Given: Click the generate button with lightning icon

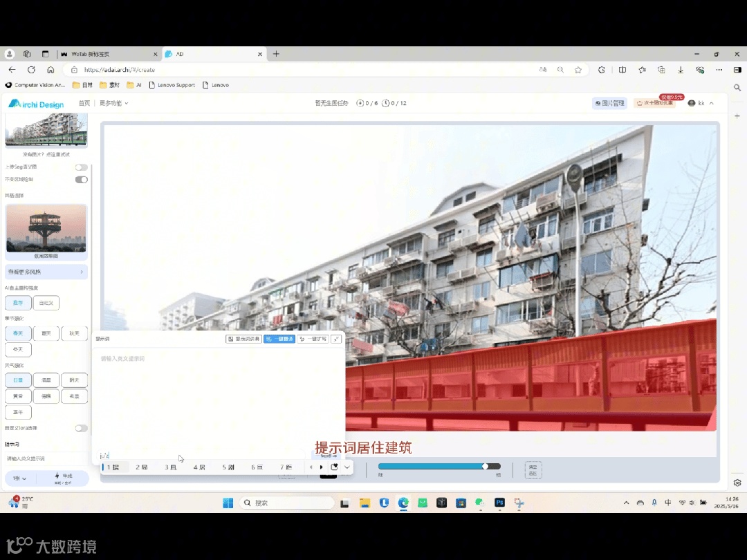Looking at the screenshot, I should pos(64,478).
